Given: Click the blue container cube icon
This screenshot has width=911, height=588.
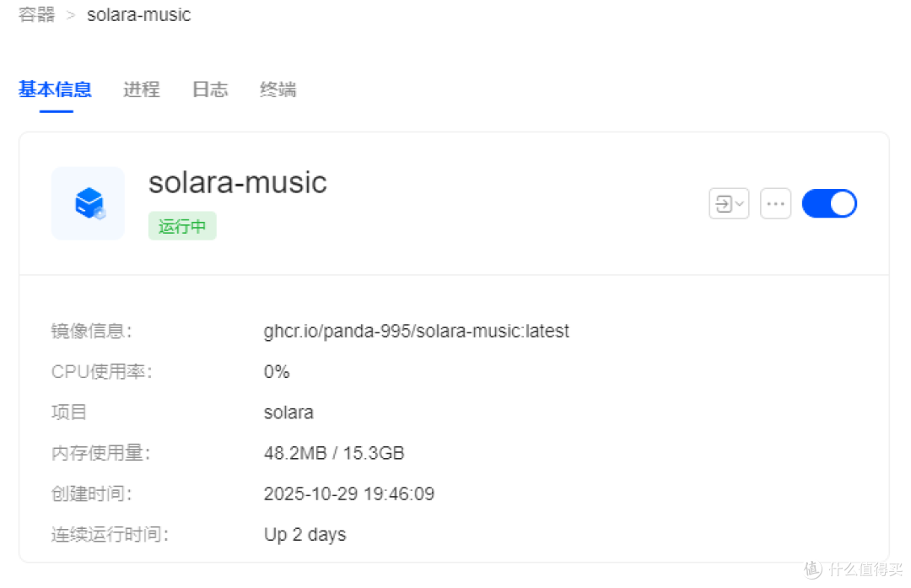Looking at the screenshot, I should [x=89, y=203].
